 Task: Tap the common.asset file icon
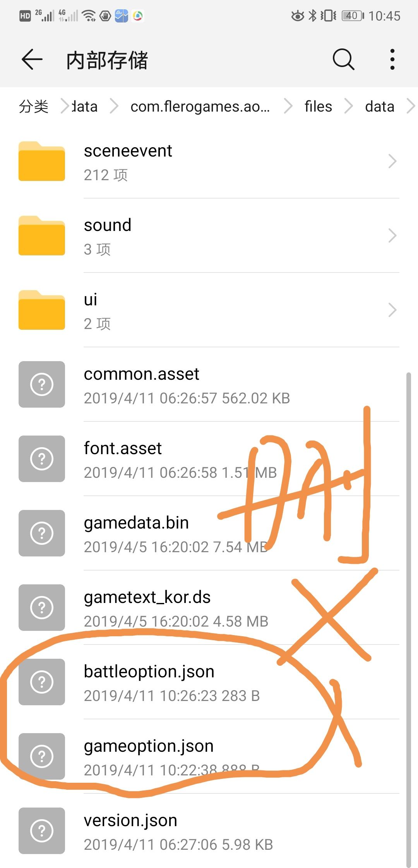42,384
